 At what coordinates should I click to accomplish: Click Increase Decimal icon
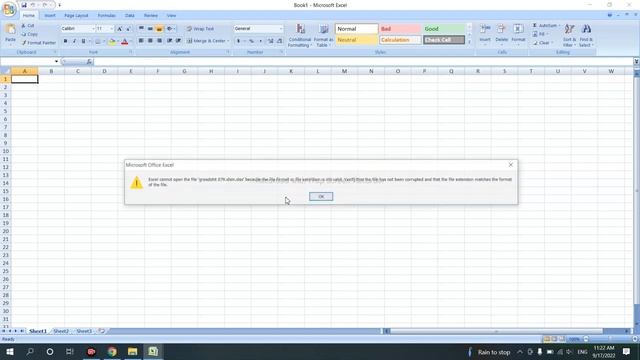click(271, 41)
